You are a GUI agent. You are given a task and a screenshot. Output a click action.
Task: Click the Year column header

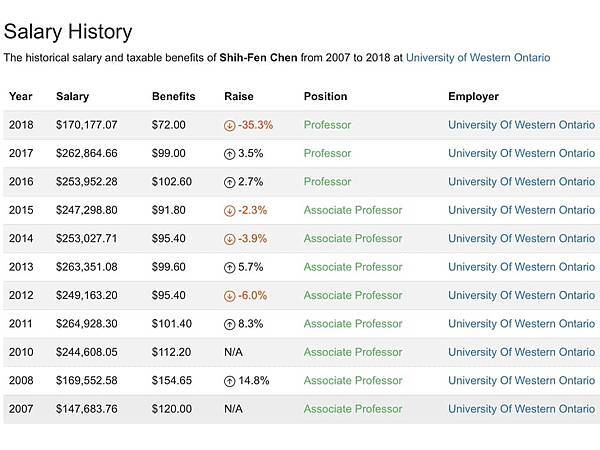[x=20, y=97]
